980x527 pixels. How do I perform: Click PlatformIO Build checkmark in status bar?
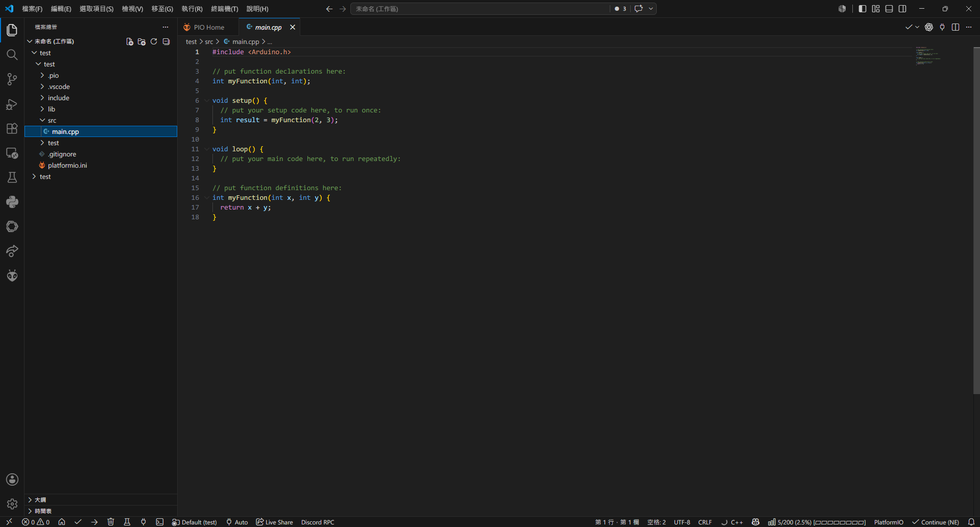(x=78, y=522)
